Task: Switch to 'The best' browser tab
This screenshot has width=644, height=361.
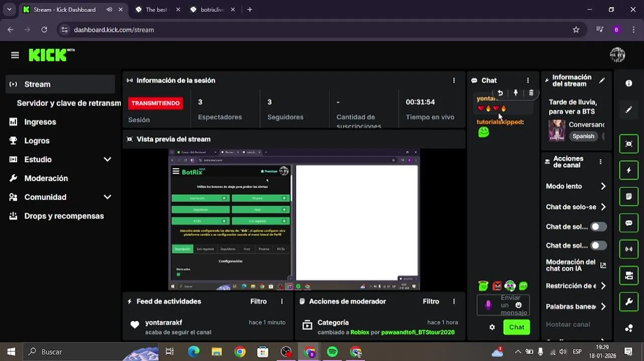Action: (x=157, y=10)
